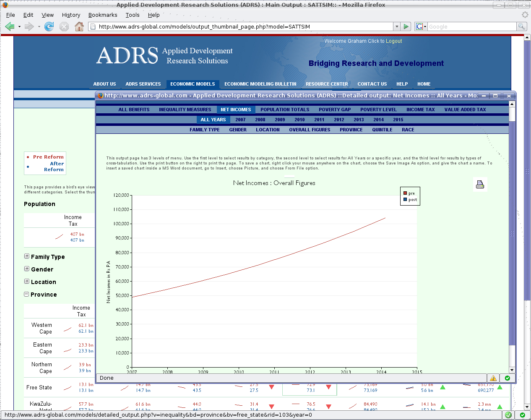Select the 2010 year tab
Screen dimensions: 531x420
point(299,120)
